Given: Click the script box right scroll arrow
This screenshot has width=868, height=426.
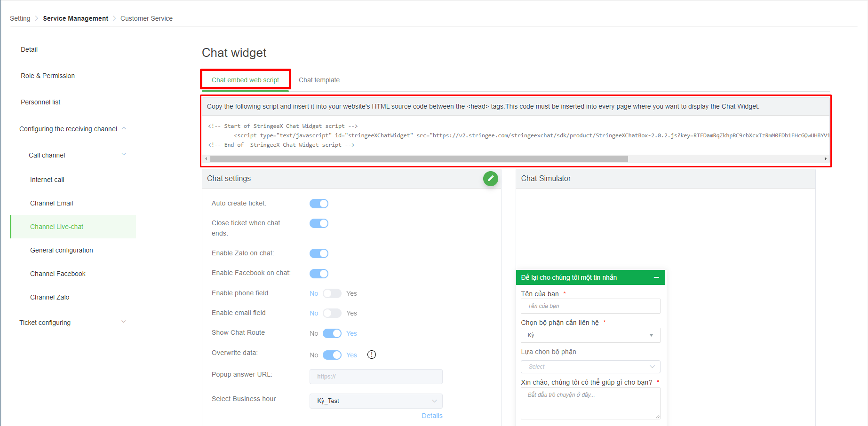Looking at the screenshot, I should pos(825,159).
